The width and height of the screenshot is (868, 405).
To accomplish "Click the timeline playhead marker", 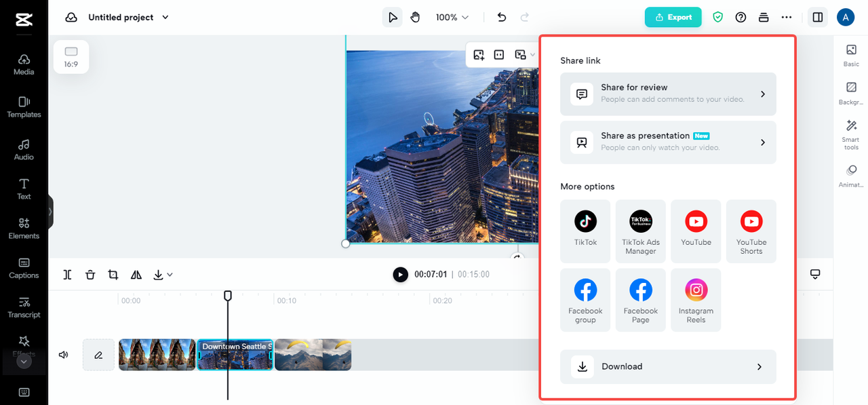I will coord(228,296).
